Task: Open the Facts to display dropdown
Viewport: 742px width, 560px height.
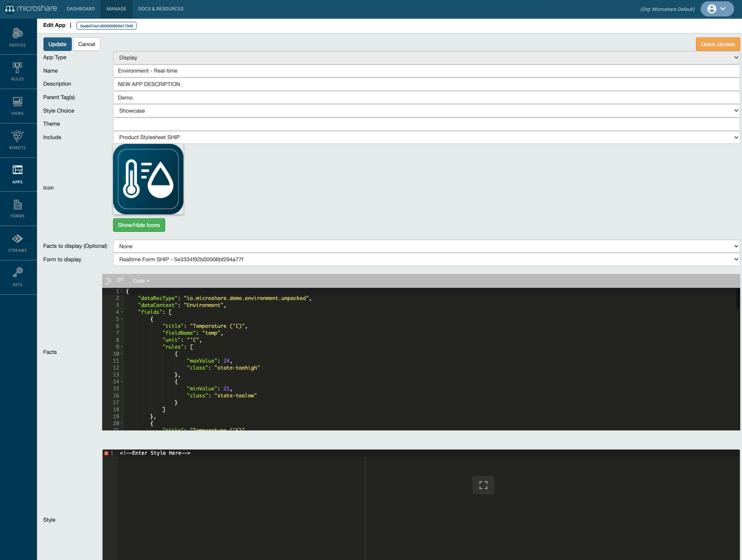Action: coord(426,246)
